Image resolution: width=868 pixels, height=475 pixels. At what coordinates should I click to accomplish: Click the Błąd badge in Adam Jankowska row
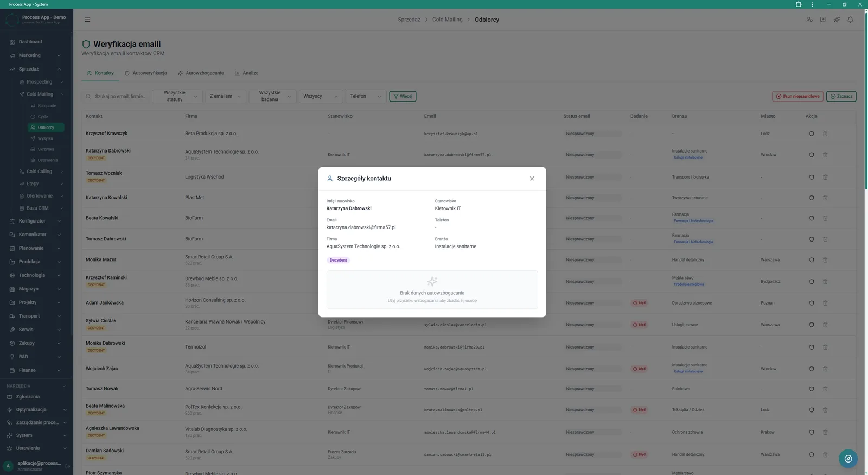[x=639, y=303]
